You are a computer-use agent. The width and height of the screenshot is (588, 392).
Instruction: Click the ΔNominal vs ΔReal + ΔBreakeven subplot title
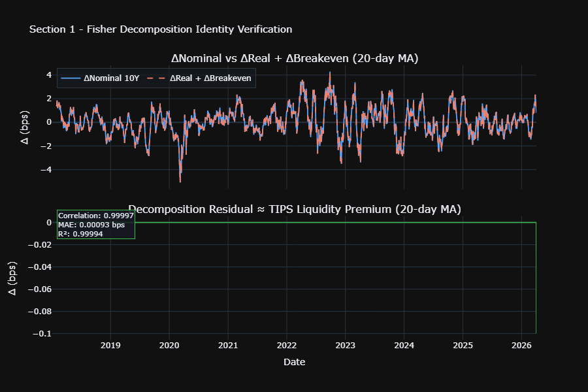point(295,59)
